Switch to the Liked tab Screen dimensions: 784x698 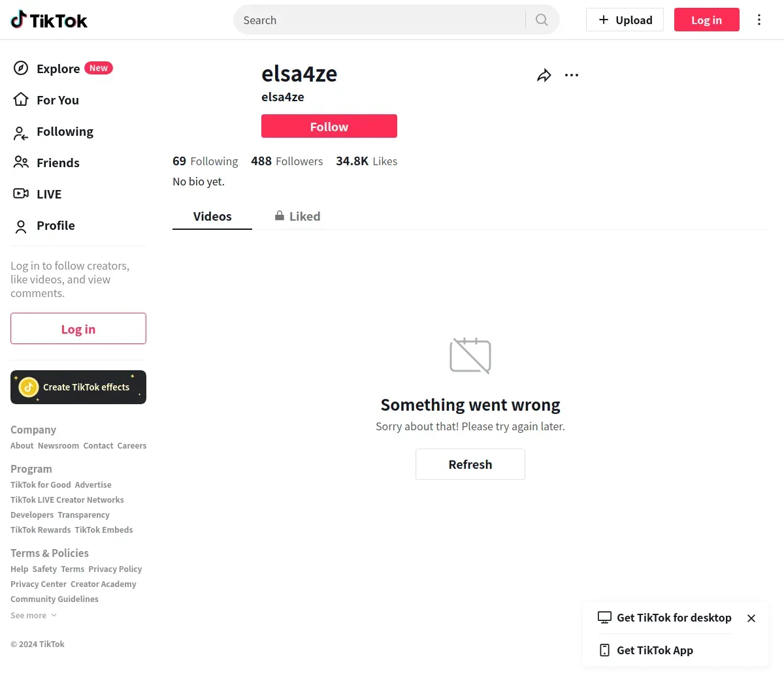[x=297, y=216]
